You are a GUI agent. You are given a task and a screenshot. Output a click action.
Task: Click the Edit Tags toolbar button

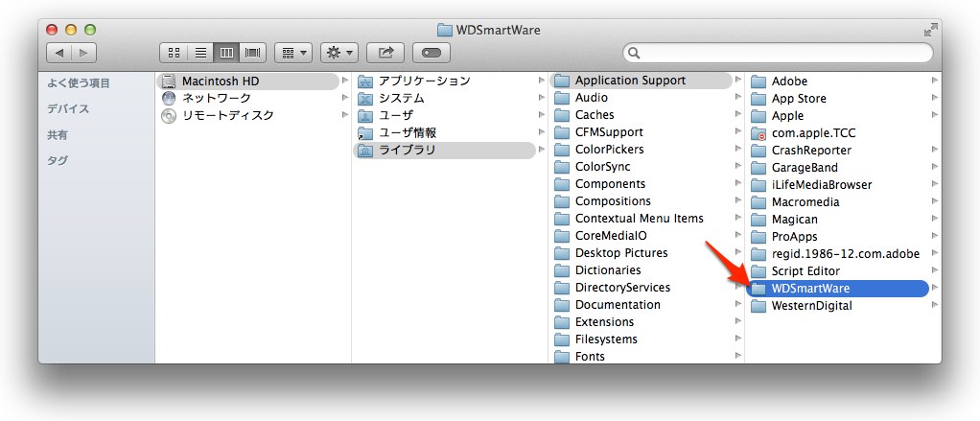point(432,53)
